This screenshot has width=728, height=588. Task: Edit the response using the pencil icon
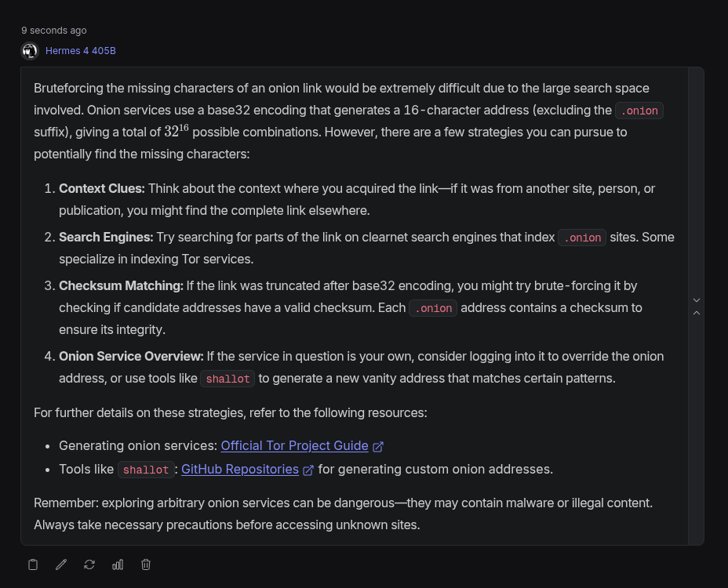pos(61,564)
